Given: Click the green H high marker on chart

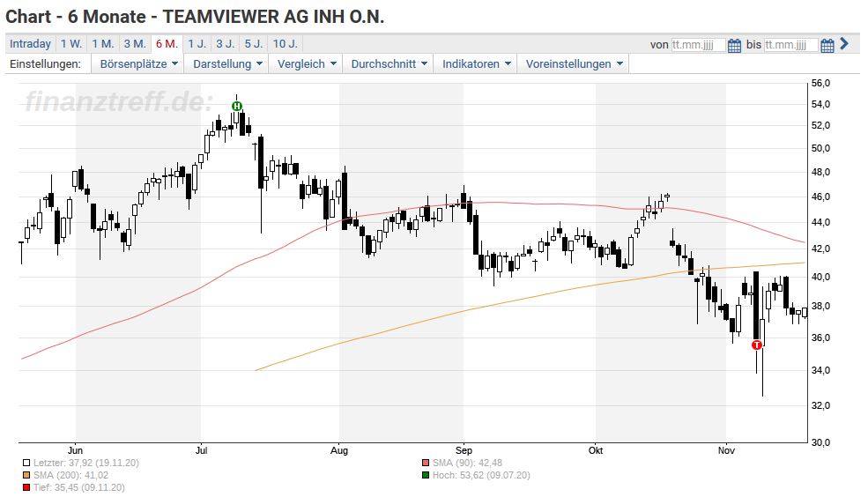Looking at the screenshot, I should 237,106.
